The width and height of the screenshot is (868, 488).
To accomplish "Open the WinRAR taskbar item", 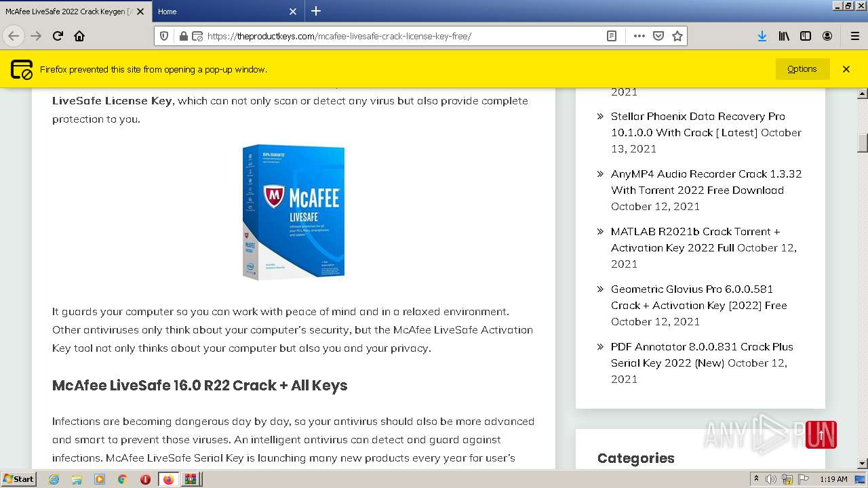I will pyautogui.click(x=191, y=479).
